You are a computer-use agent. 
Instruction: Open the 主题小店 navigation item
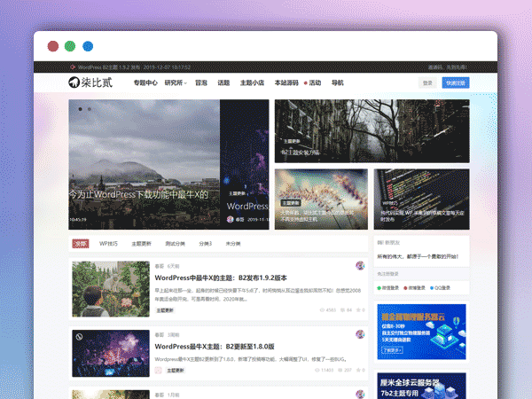252,83
